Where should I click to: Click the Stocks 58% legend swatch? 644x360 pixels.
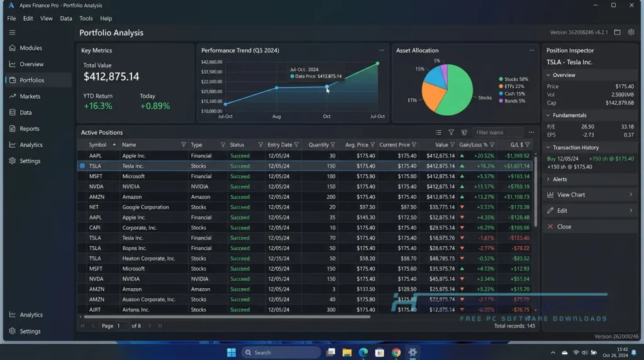501,79
